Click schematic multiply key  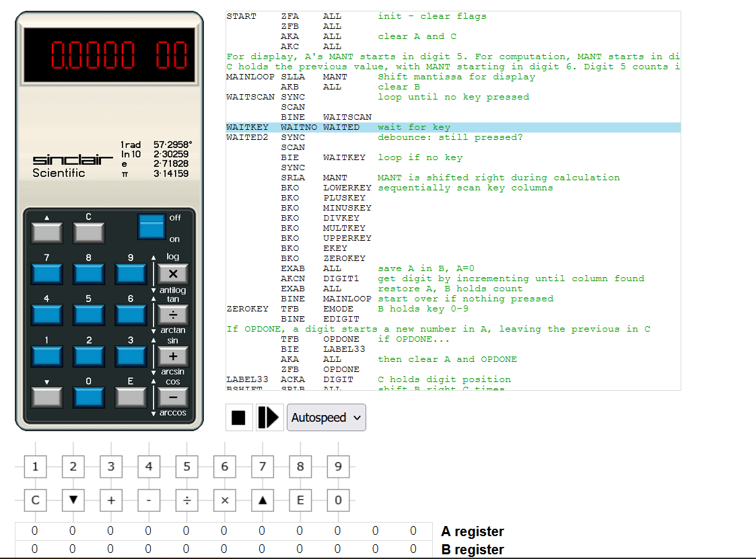(225, 500)
